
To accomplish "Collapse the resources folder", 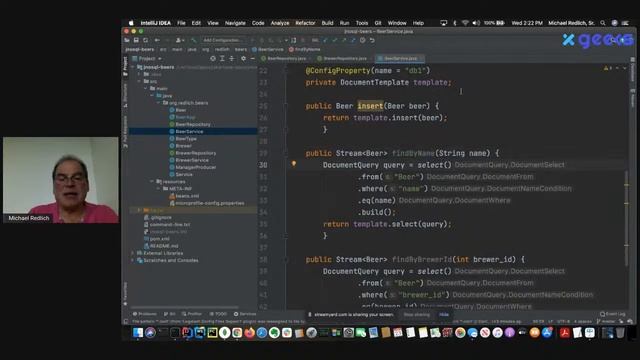I will pos(152,182).
